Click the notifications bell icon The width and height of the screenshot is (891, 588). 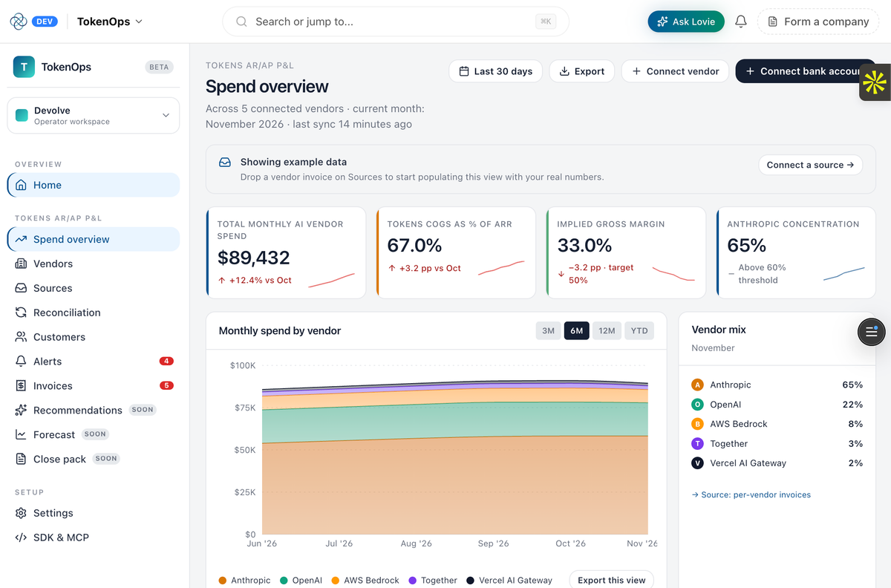pos(740,22)
